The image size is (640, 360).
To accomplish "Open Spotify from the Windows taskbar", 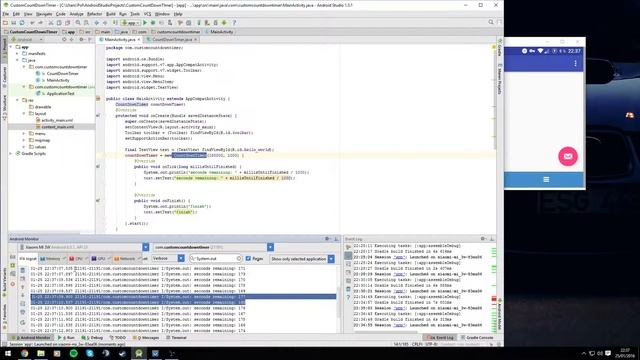I will (73, 353).
